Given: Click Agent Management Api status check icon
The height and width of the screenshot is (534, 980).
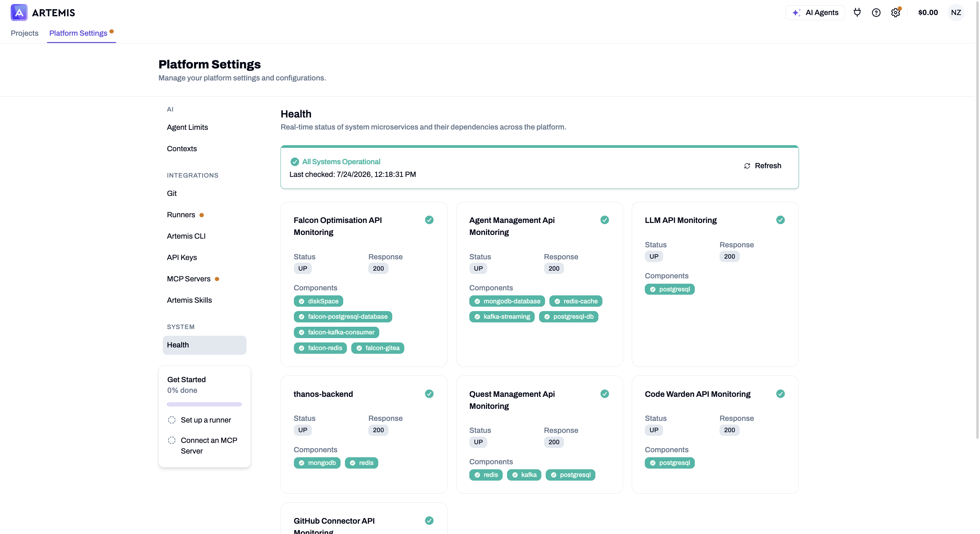Looking at the screenshot, I should click(x=604, y=220).
